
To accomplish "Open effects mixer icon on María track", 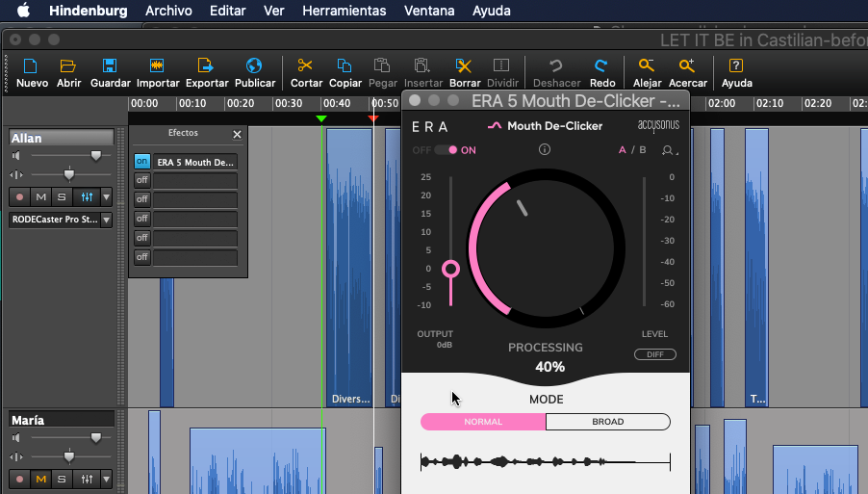I will point(87,479).
